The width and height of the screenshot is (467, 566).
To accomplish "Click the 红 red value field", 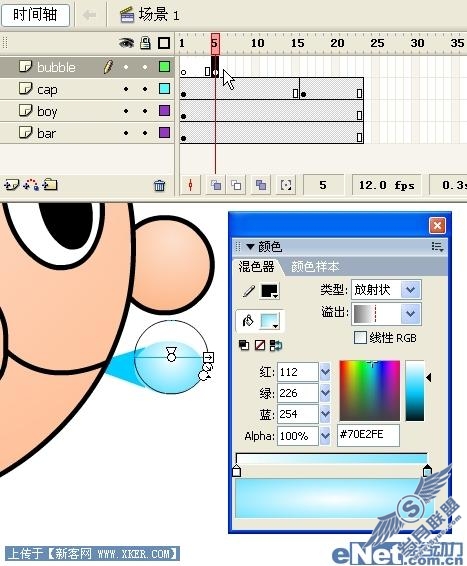I will coord(298,372).
